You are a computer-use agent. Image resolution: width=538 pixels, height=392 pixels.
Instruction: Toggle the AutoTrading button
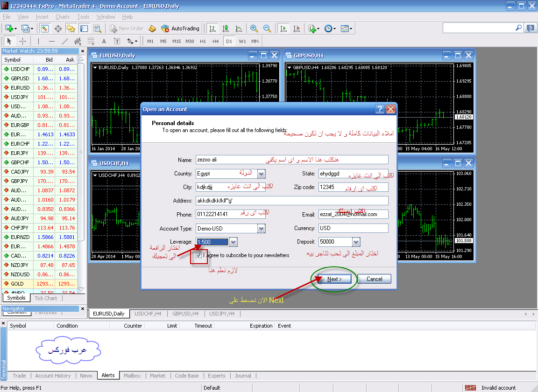180,28
